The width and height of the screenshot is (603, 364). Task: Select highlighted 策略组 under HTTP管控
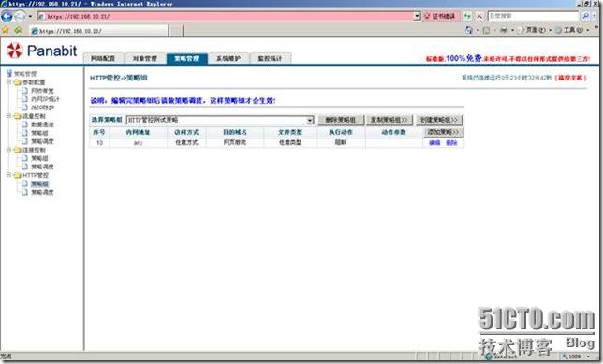(39, 183)
